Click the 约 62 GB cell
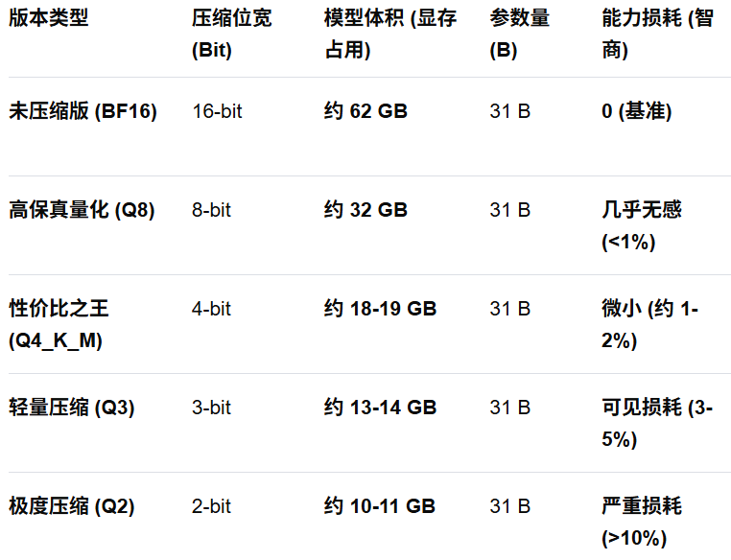The width and height of the screenshot is (731, 560). tap(365, 111)
